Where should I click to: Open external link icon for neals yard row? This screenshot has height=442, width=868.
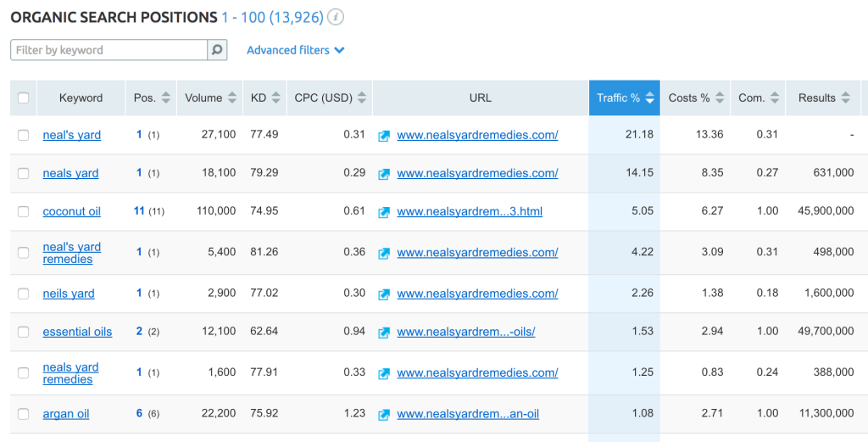pyautogui.click(x=384, y=174)
